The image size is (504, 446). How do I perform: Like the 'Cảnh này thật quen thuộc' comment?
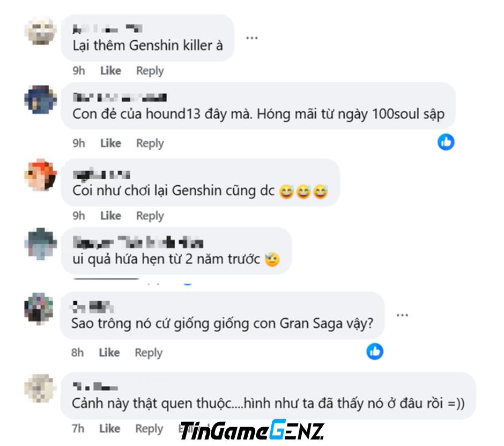point(109,428)
